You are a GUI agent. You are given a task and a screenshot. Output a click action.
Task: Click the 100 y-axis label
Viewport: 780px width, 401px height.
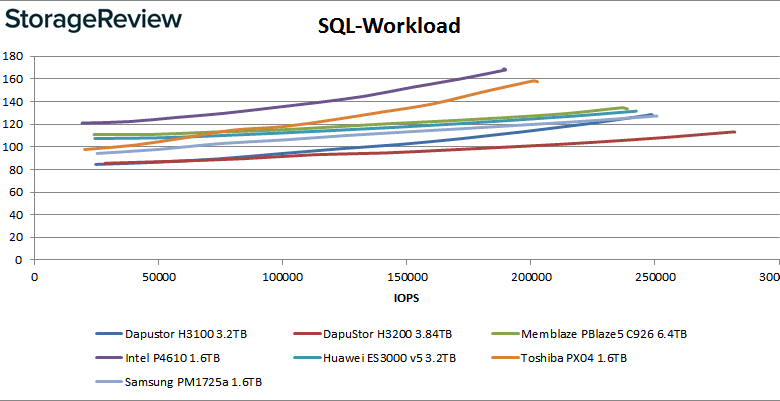12,147
